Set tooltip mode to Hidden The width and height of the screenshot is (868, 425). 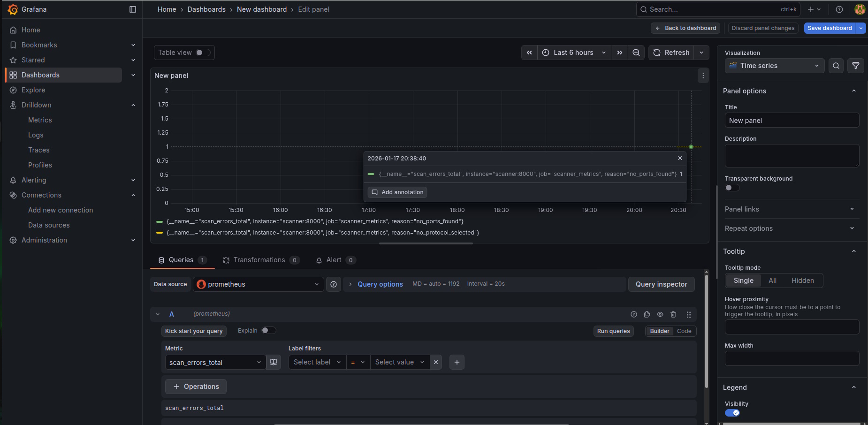click(803, 281)
